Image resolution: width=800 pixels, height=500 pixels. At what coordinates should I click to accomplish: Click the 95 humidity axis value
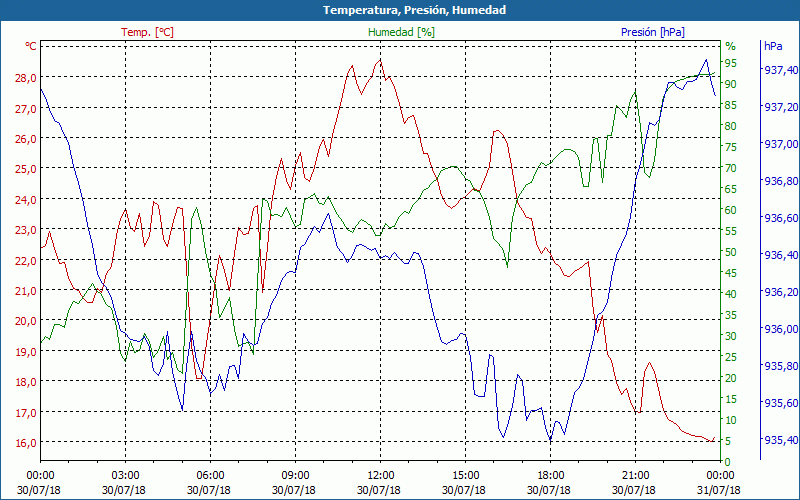pyautogui.click(x=731, y=63)
